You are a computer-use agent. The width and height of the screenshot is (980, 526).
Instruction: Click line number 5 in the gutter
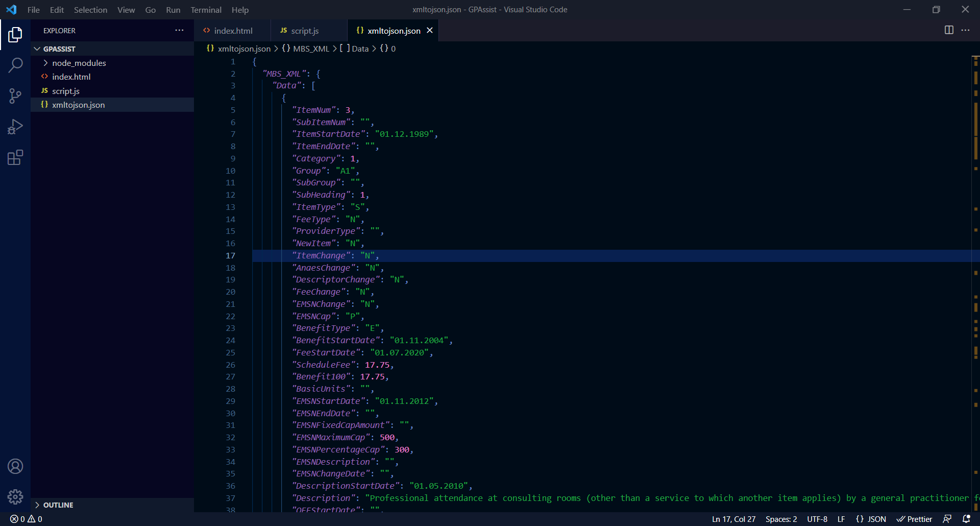tap(233, 110)
